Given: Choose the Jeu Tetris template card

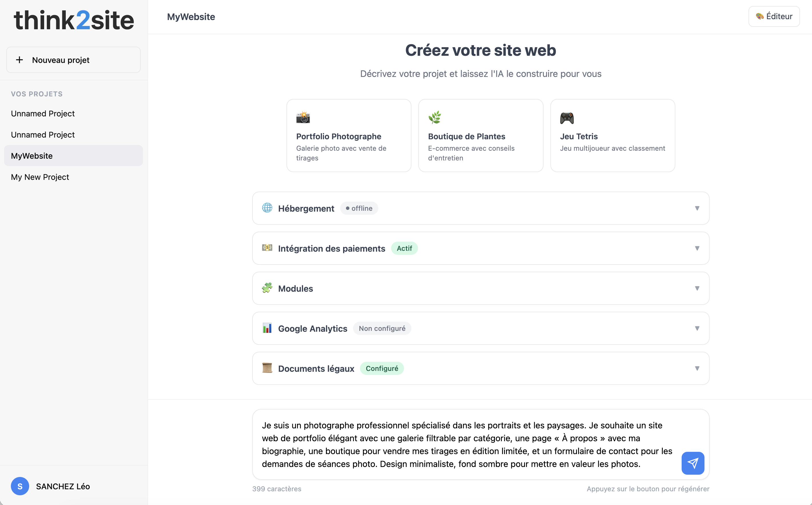Looking at the screenshot, I should coord(612,135).
